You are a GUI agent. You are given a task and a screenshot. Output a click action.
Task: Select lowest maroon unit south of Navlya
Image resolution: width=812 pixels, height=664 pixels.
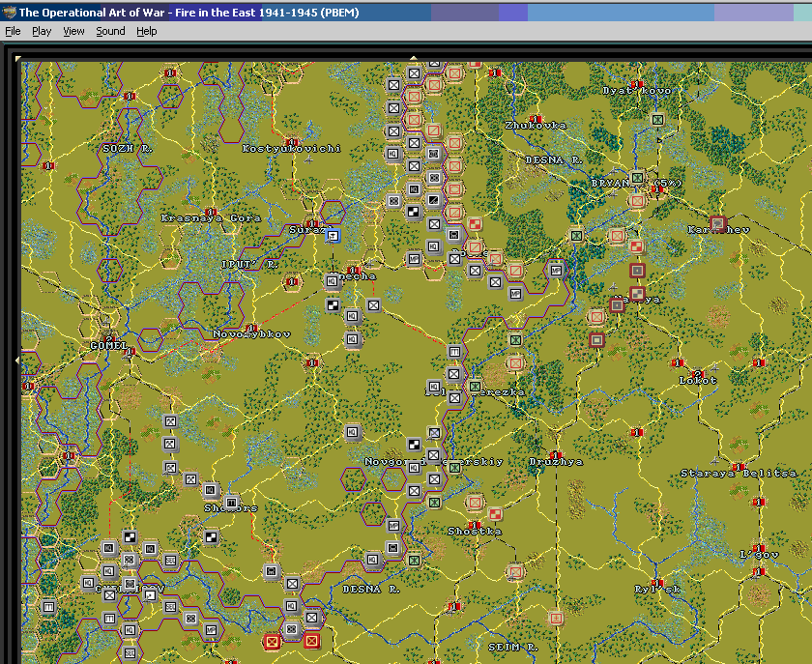tap(596, 340)
